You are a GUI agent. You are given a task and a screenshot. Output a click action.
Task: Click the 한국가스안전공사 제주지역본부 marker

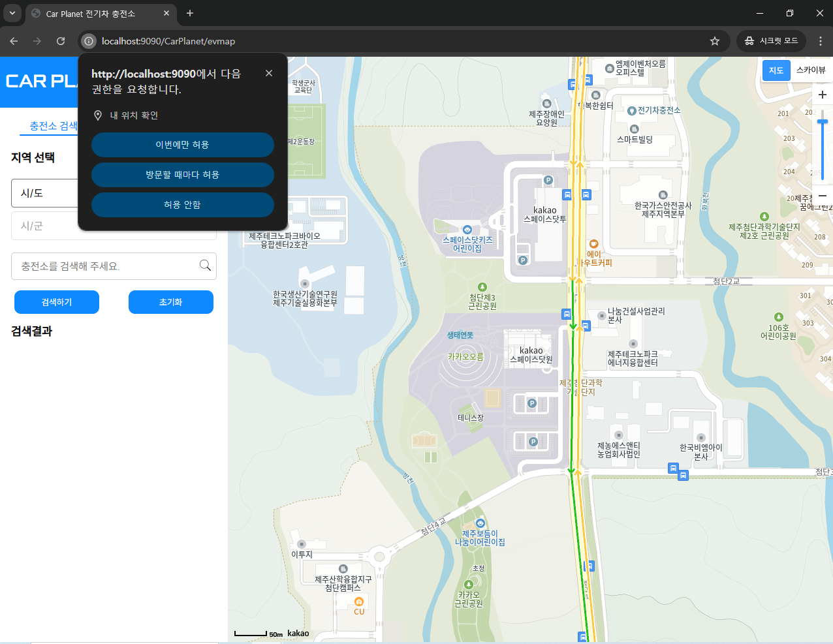pyautogui.click(x=663, y=195)
